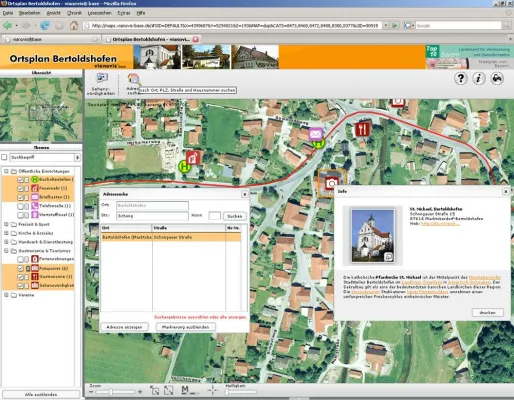Screen dimensions: 514x400
Task: Click the Alle ausblenden button
Action: (41, 394)
